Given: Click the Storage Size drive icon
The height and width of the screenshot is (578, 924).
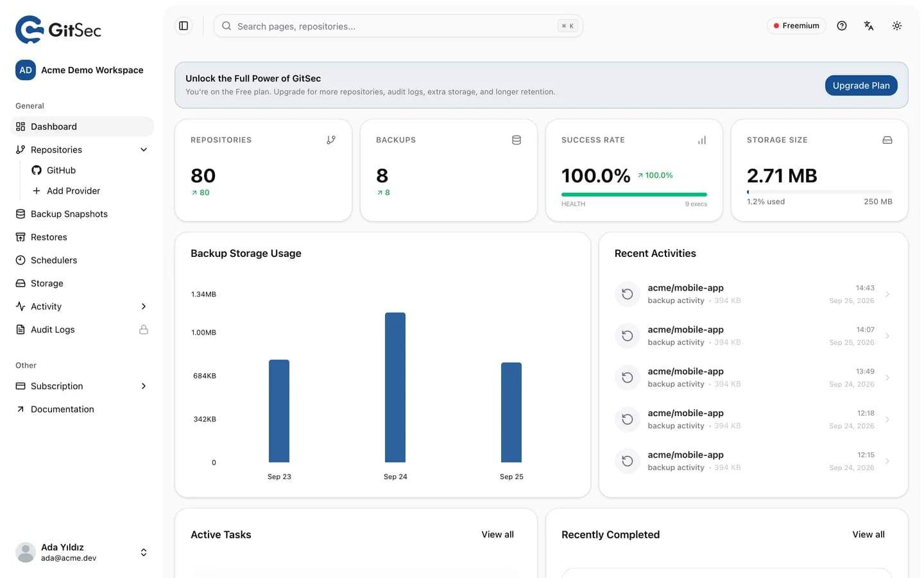Looking at the screenshot, I should (887, 140).
